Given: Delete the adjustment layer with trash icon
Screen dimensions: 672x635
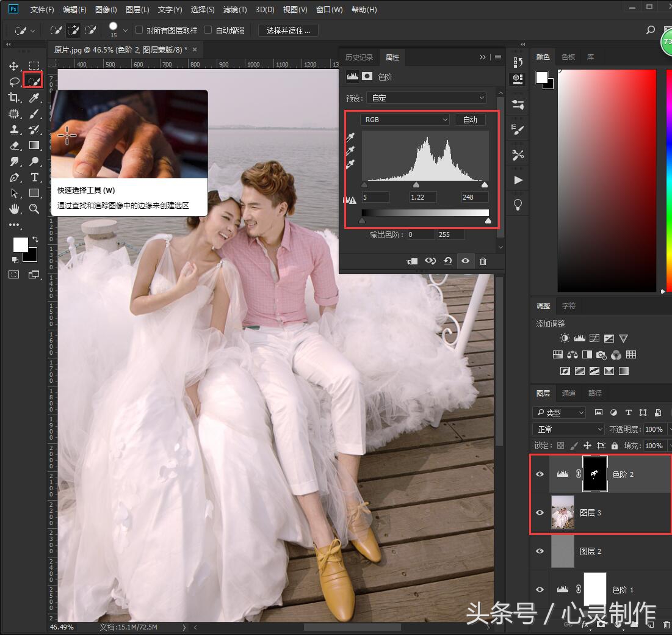Looking at the screenshot, I should (483, 261).
